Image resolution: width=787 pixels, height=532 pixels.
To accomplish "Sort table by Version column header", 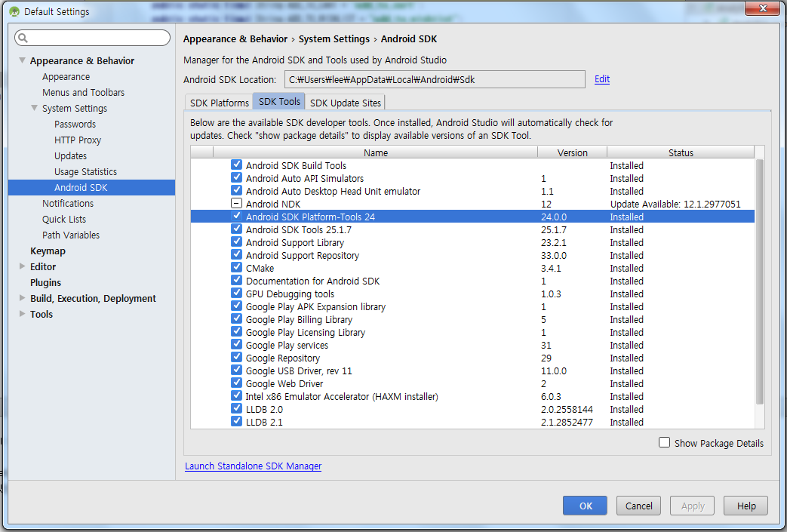I will 572,152.
